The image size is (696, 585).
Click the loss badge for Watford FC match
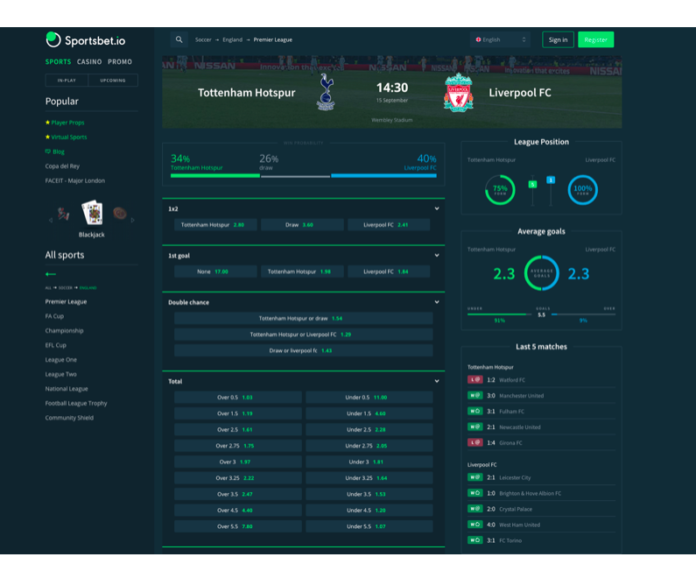[475, 379]
